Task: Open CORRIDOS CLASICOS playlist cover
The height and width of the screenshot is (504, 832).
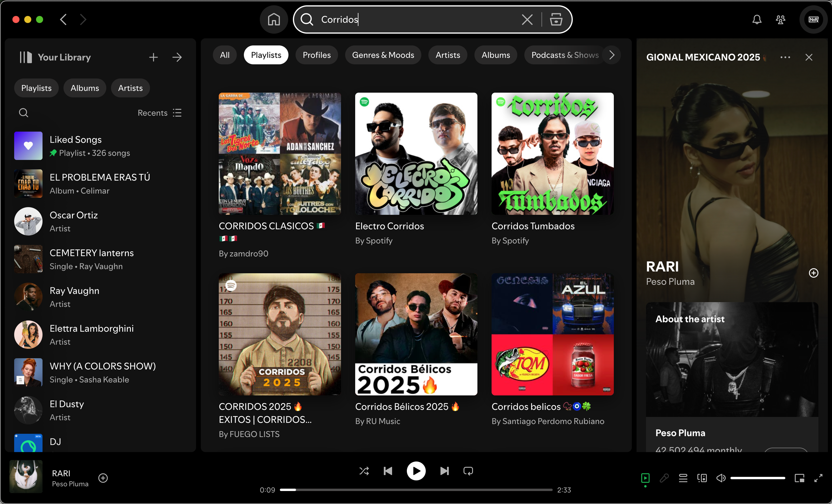Action: click(280, 154)
